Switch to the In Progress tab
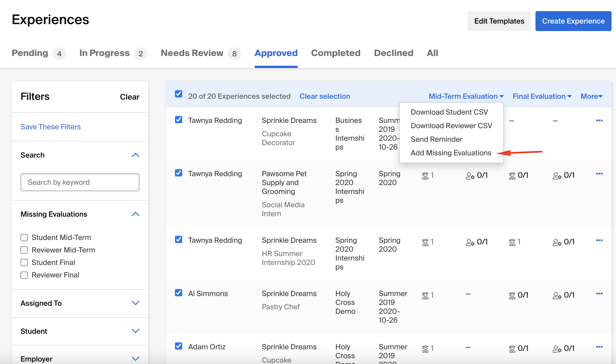The width and height of the screenshot is (616, 364). (113, 53)
